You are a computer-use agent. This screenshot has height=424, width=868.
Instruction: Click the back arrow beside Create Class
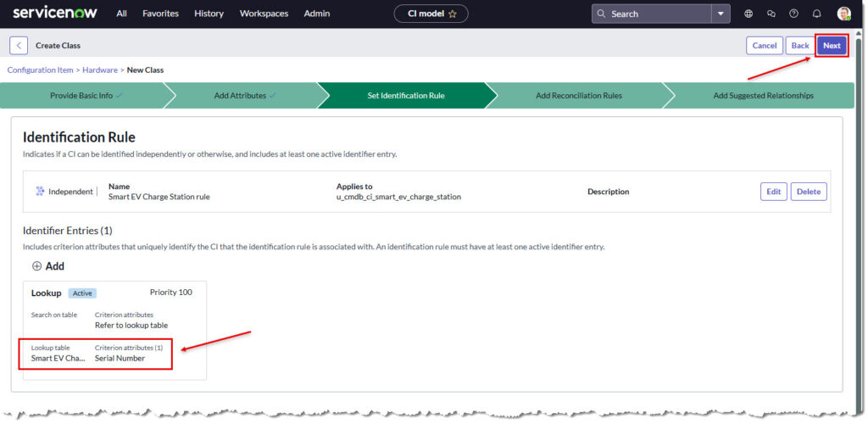(19, 46)
